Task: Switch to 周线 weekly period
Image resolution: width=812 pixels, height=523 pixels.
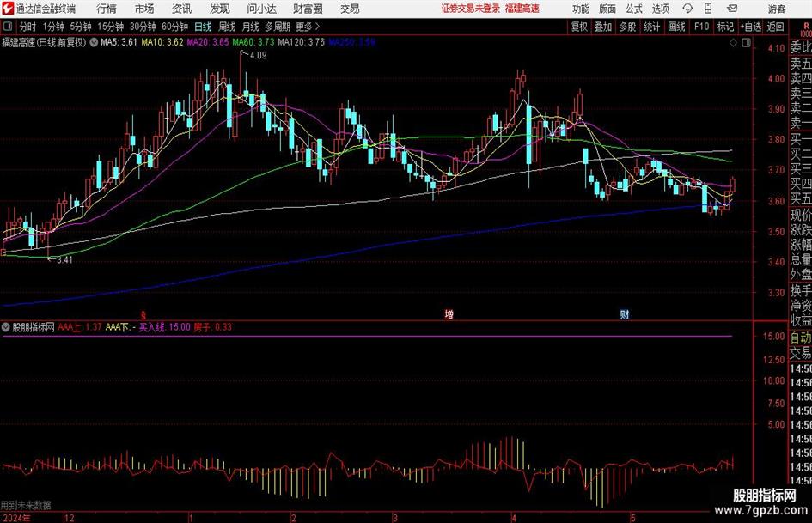Action: pos(227,27)
